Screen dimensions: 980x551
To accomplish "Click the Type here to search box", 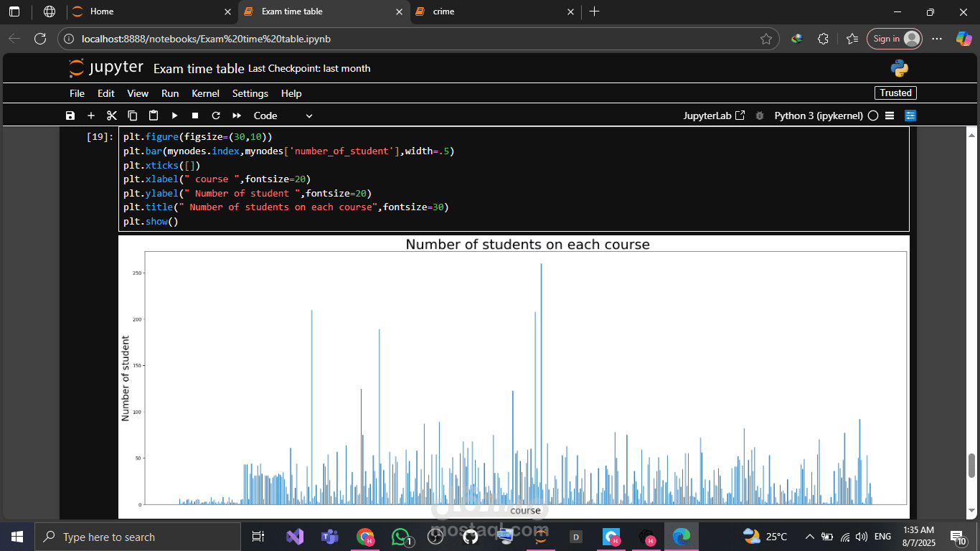I will (x=138, y=537).
